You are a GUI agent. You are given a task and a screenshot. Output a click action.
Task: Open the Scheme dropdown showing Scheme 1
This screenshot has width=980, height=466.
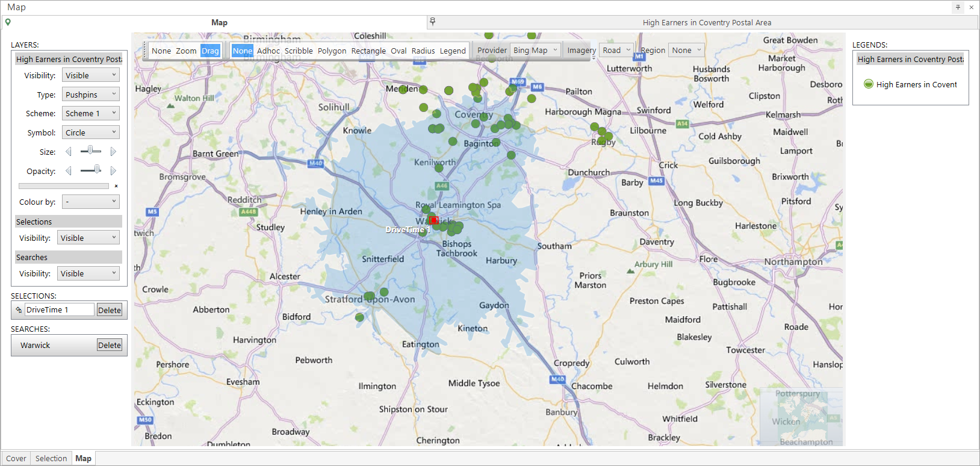(x=91, y=113)
